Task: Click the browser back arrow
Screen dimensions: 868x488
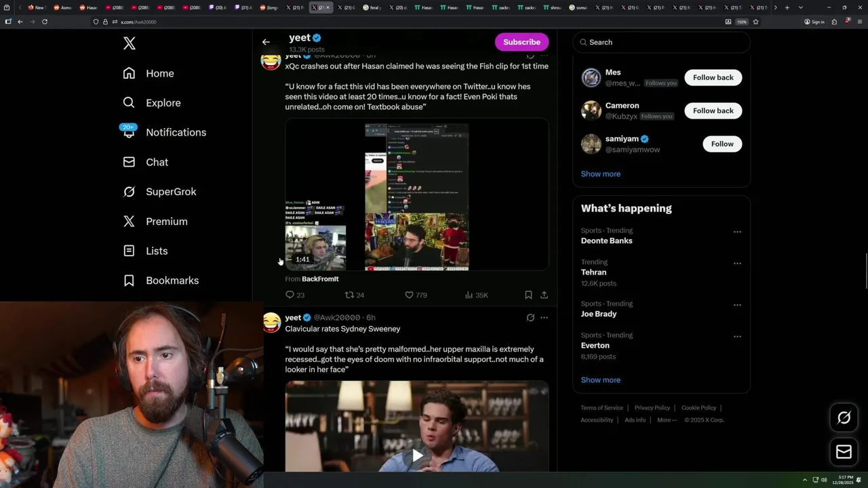Action: point(20,22)
